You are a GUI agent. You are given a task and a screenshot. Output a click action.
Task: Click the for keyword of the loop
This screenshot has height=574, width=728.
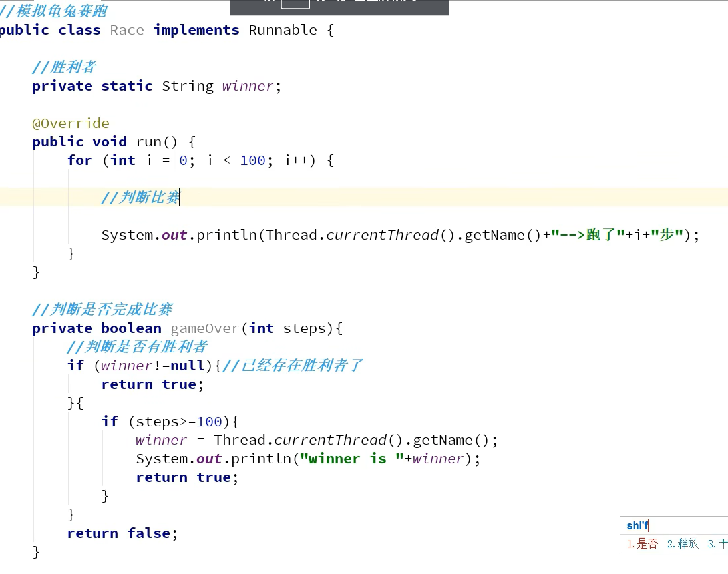(79, 160)
